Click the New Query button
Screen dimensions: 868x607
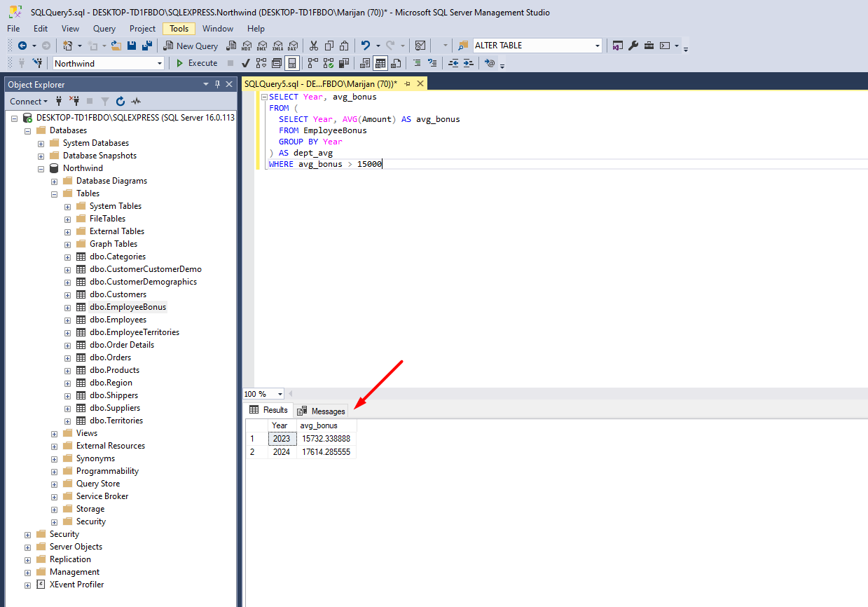pos(191,46)
